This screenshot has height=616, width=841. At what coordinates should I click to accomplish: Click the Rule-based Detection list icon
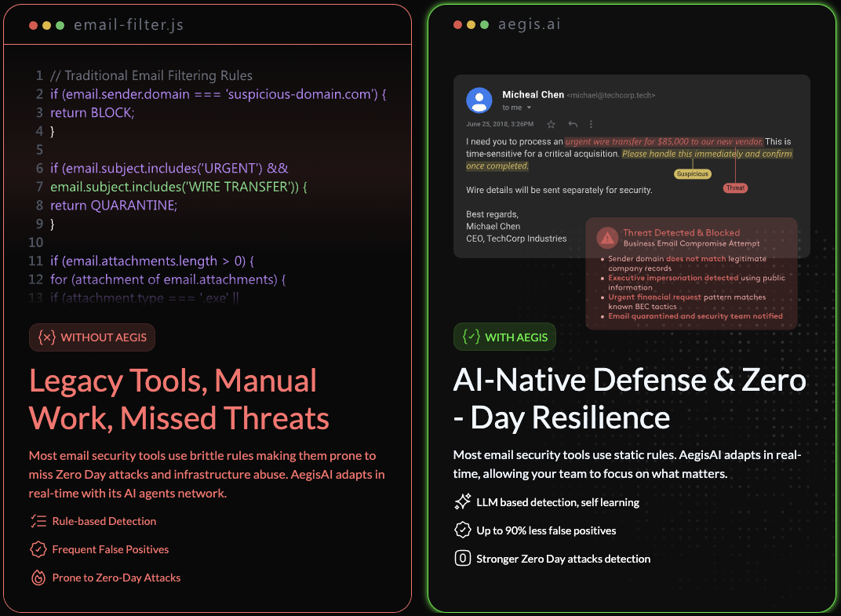(x=38, y=521)
